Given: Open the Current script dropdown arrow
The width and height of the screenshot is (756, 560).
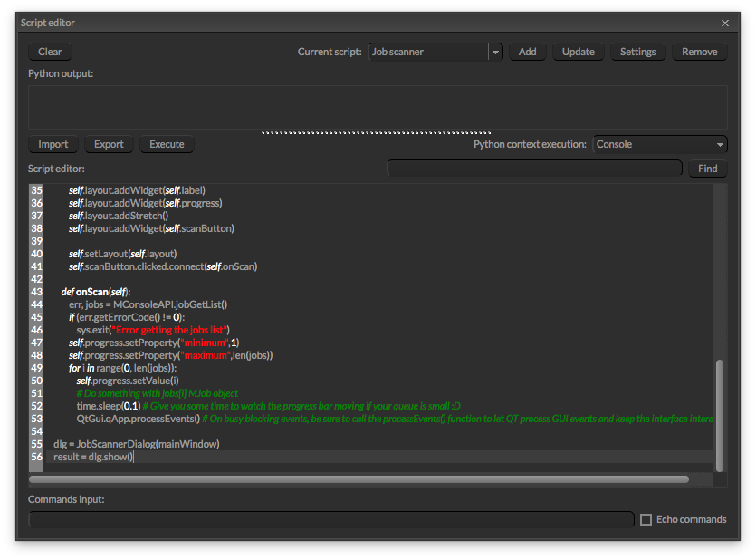Looking at the screenshot, I should pos(495,53).
